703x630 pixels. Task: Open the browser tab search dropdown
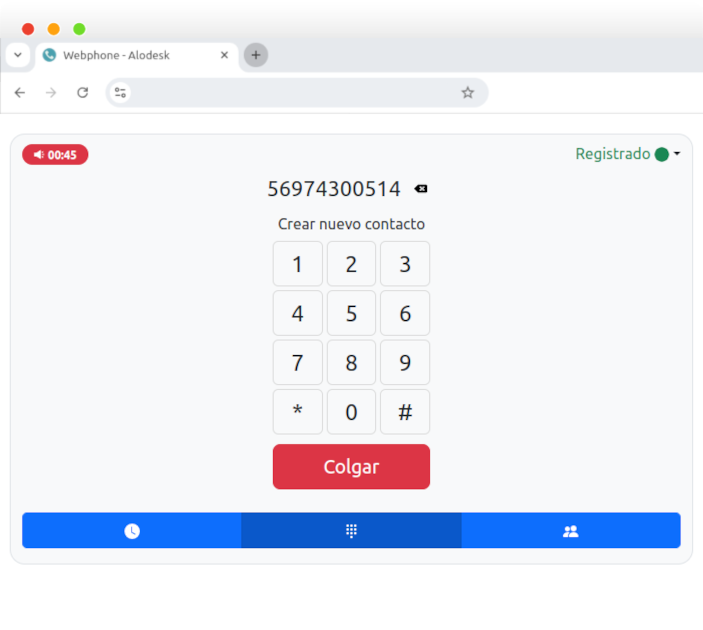[x=18, y=55]
